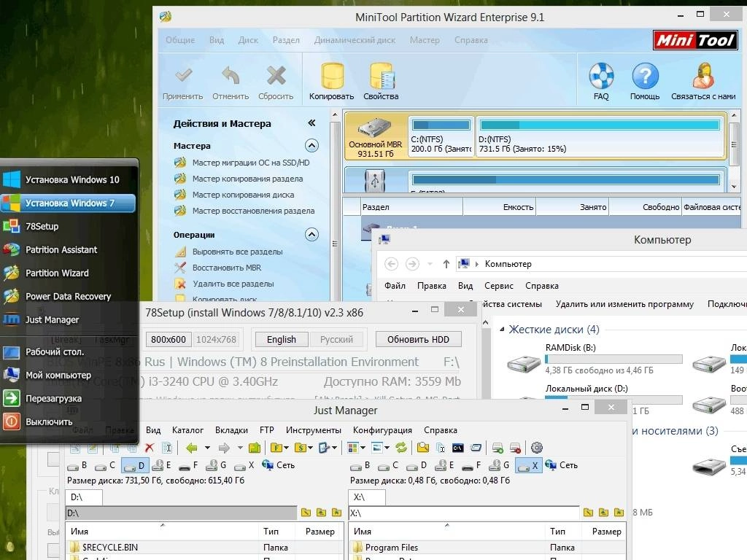Open the Свойства properties icon
The width and height of the screenshot is (747, 560).
click(382, 75)
